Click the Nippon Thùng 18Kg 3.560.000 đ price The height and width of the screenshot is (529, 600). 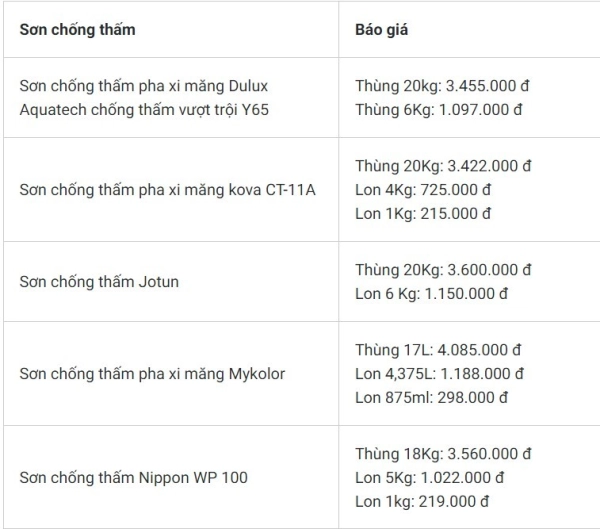(x=443, y=455)
